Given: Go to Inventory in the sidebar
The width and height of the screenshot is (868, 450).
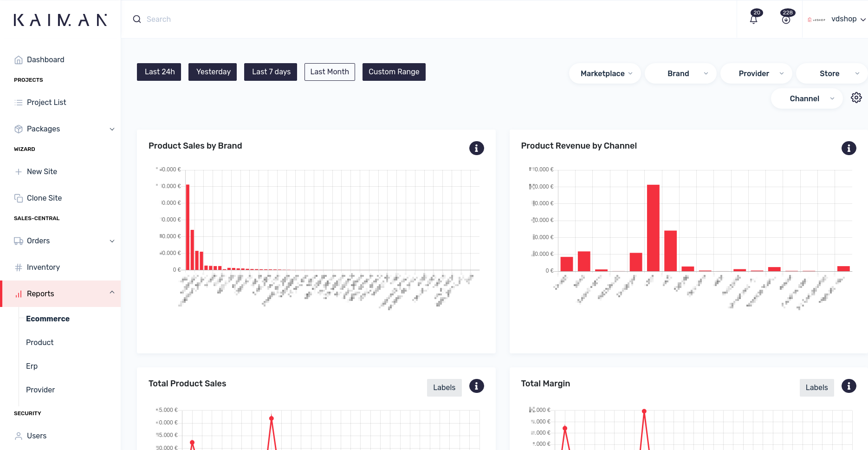Looking at the screenshot, I should coord(43,267).
